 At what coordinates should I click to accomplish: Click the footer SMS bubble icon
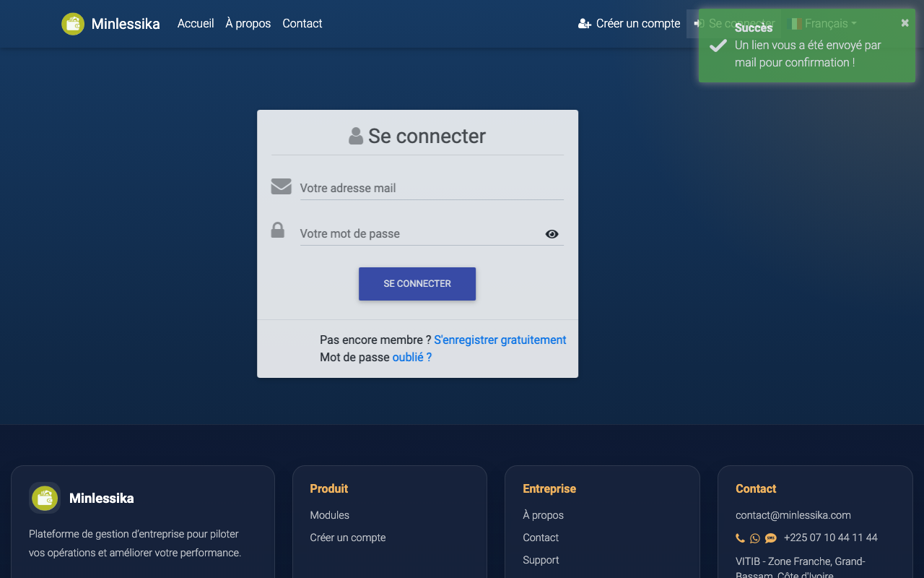[x=771, y=538]
